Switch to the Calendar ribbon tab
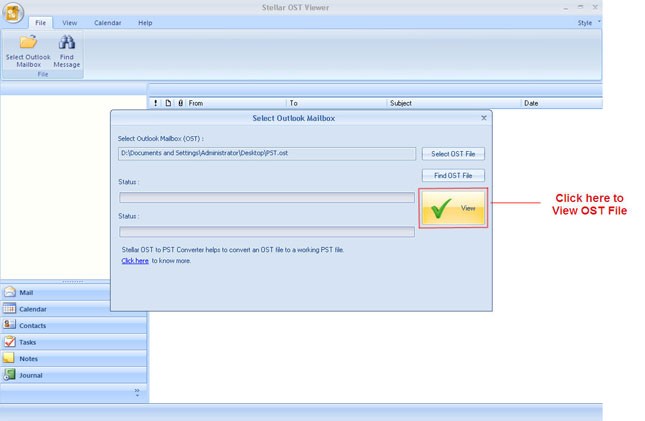This screenshot has height=421, width=645. click(107, 23)
